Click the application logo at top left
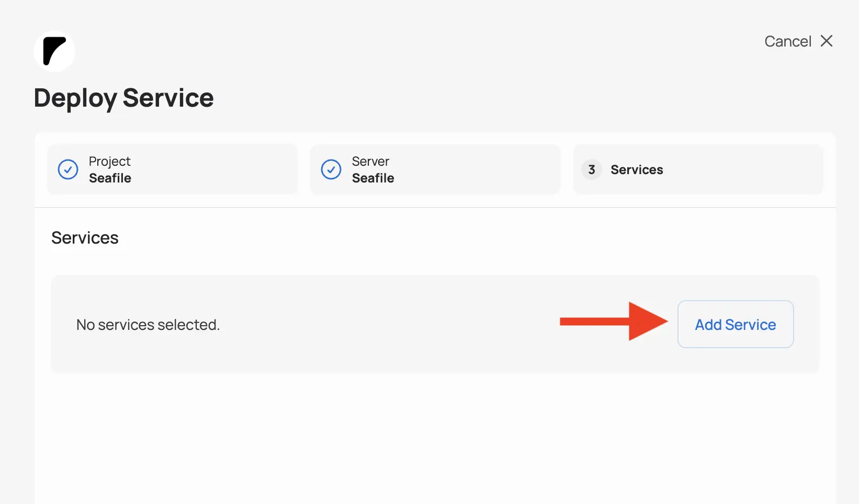859x504 pixels. coord(54,51)
